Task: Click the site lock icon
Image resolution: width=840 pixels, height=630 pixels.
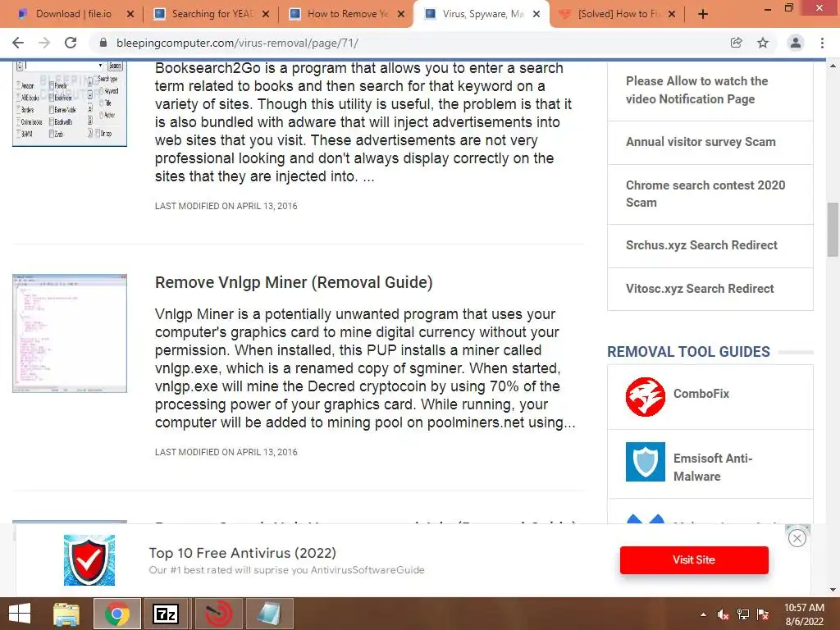Action: click(103, 43)
